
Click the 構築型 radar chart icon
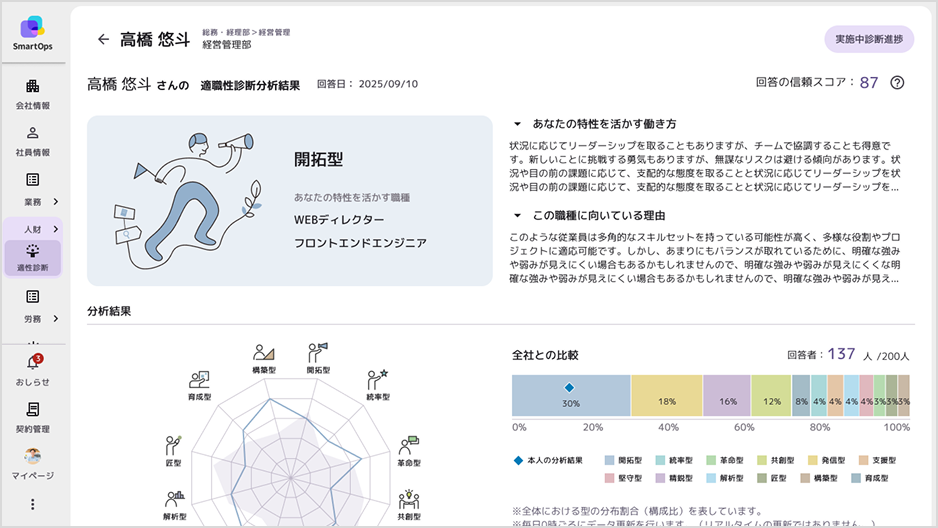pyautogui.click(x=263, y=352)
